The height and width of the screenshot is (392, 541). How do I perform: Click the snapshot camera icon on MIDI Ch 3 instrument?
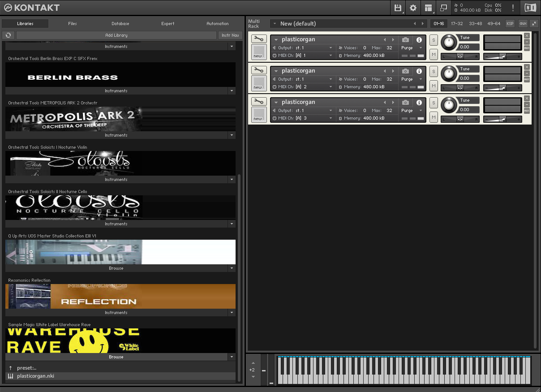(x=405, y=103)
